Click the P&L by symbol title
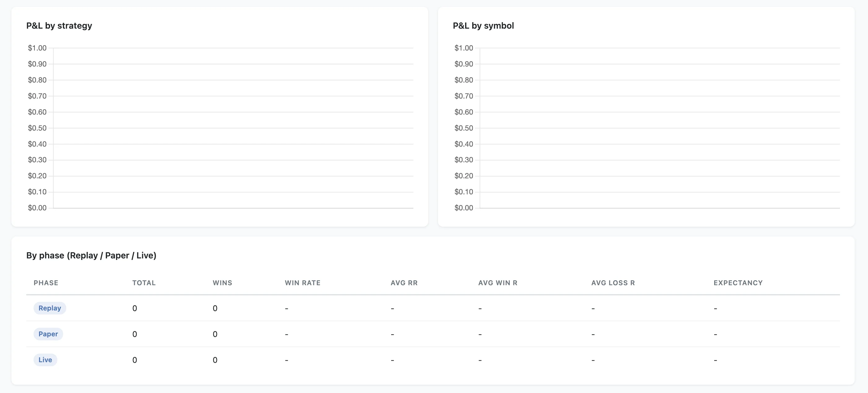868x393 pixels. click(483, 26)
